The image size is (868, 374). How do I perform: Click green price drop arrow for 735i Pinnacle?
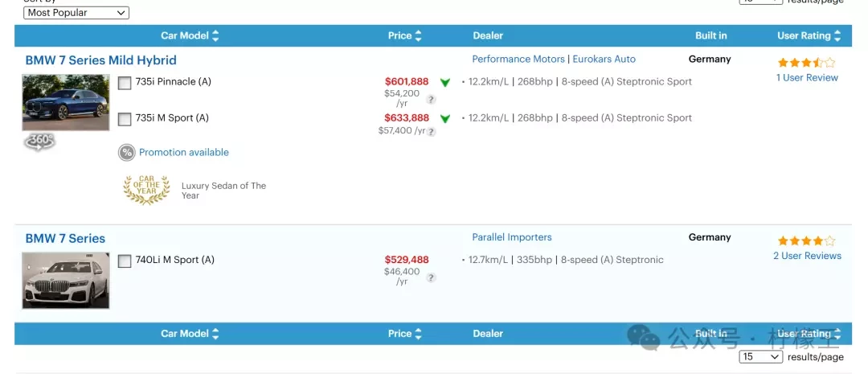tap(445, 83)
